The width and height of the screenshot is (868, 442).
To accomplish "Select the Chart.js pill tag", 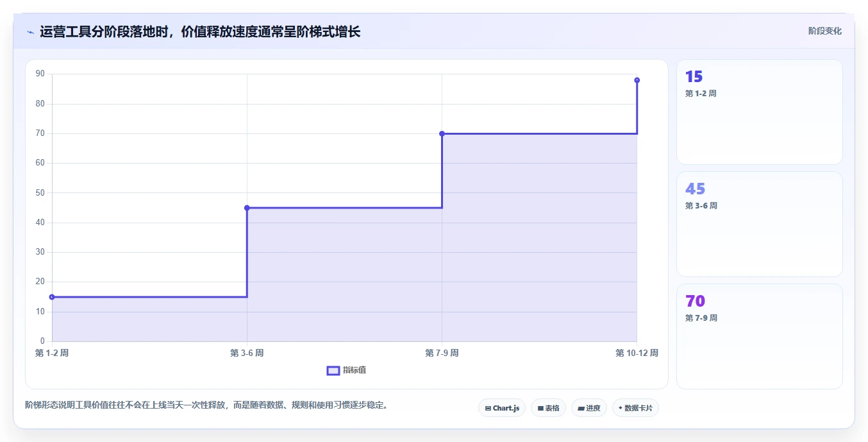I will coord(502,408).
